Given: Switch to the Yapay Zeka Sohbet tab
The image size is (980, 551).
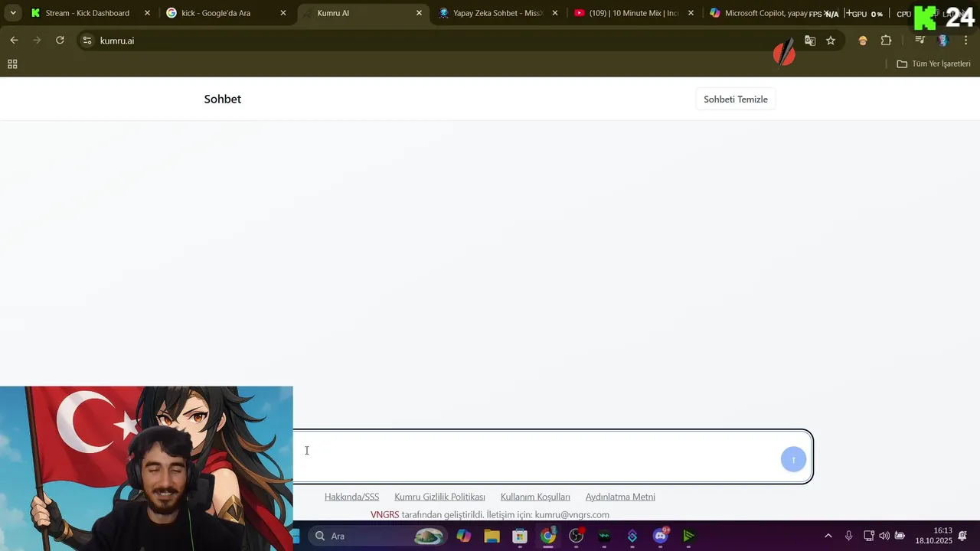Looking at the screenshot, I should (x=498, y=13).
